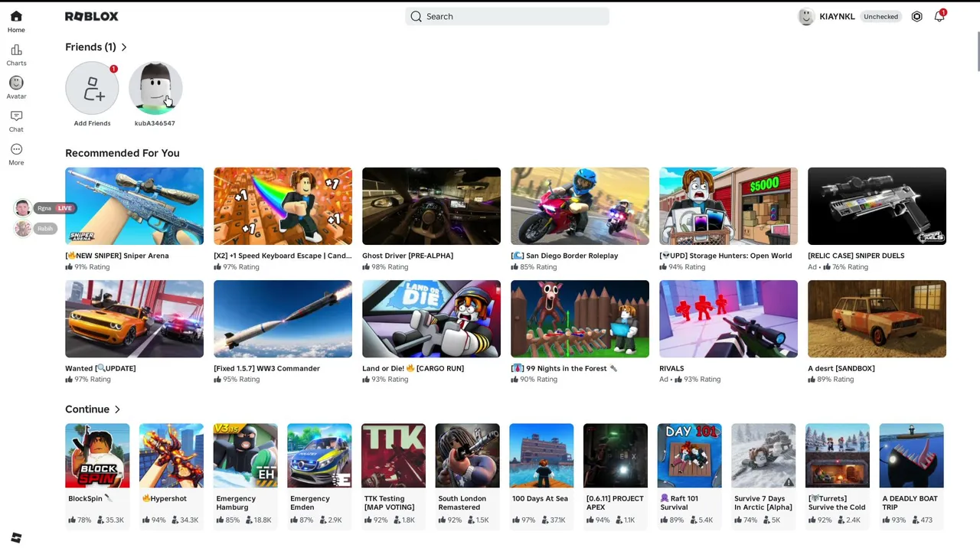Click the KIAYNKL username

tap(837, 16)
